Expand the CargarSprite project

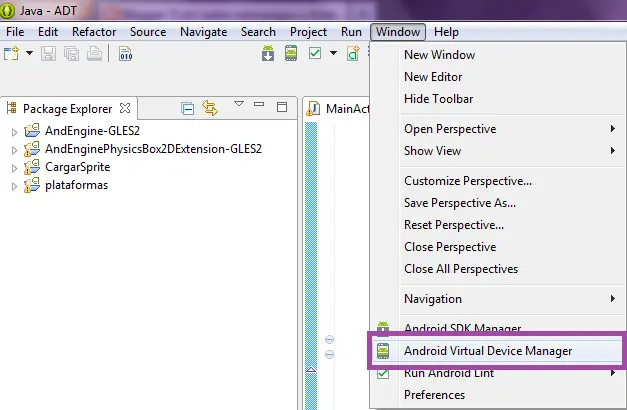tap(14, 168)
